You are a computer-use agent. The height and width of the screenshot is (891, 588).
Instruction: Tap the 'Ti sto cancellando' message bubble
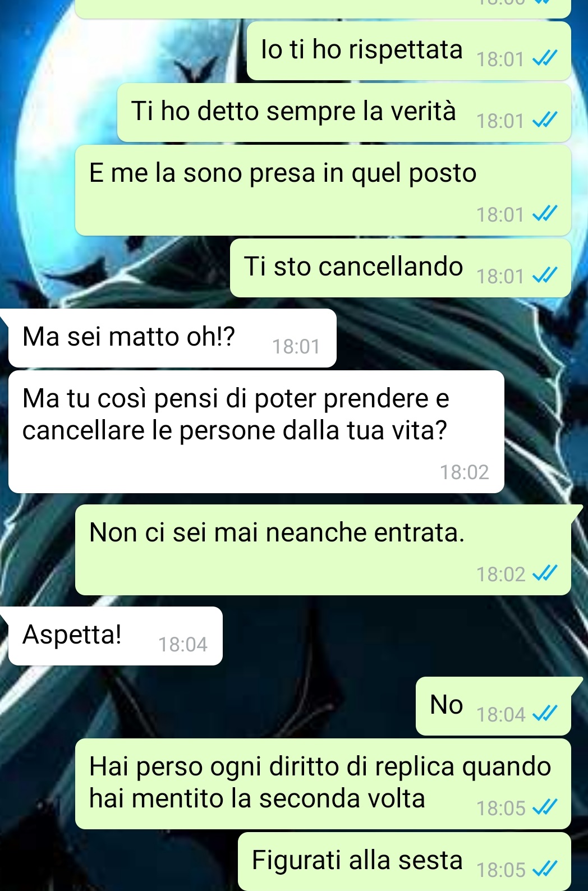(401, 268)
